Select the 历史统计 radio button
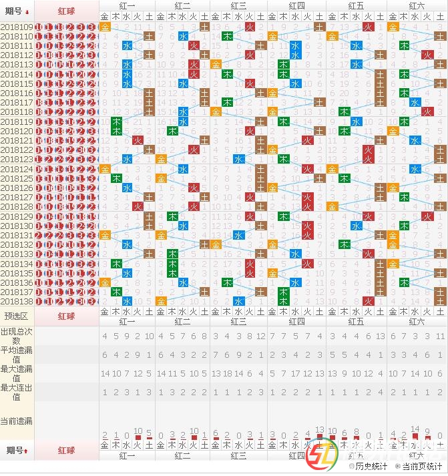 (x=351, y=466)
